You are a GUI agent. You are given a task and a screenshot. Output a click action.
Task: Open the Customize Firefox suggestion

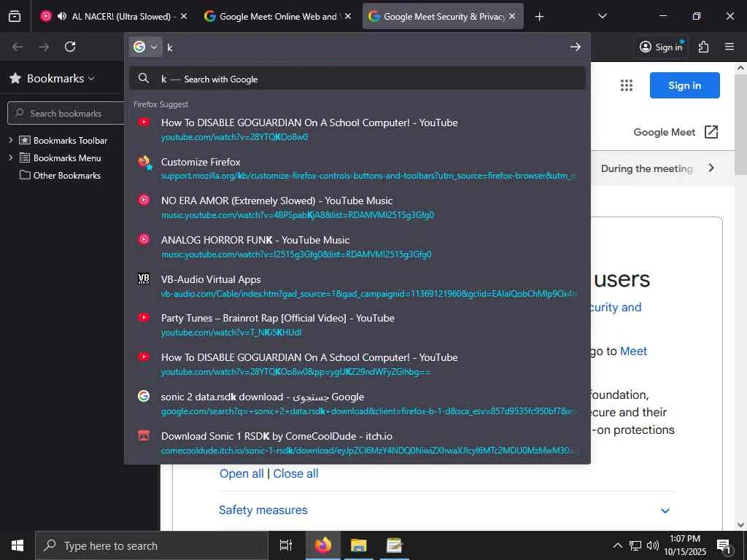(357, 168)
